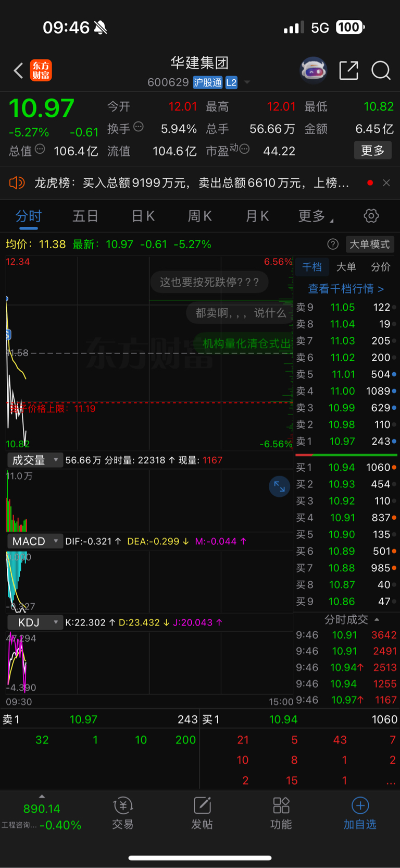The width and height of the screenshot is (400, 868).
Task: Tap comment bubble 机构量化清仓式出
Action: (x=244, y=344)
